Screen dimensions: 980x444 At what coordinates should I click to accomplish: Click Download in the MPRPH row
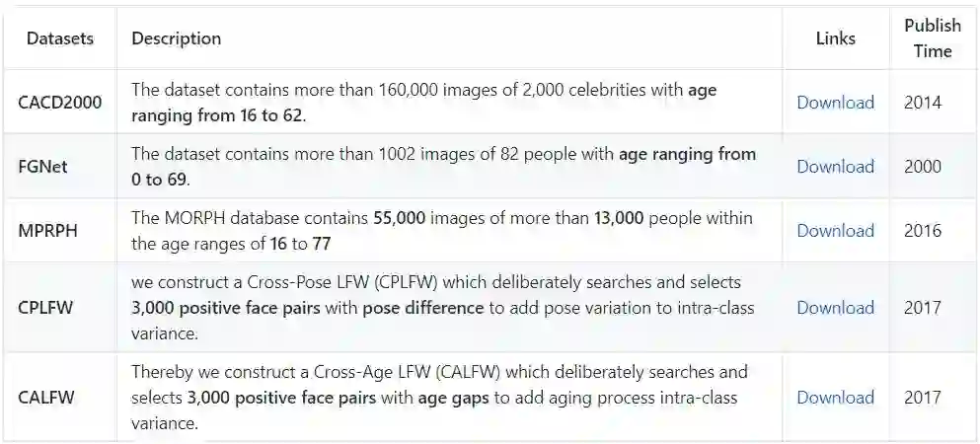pos(835,231)
